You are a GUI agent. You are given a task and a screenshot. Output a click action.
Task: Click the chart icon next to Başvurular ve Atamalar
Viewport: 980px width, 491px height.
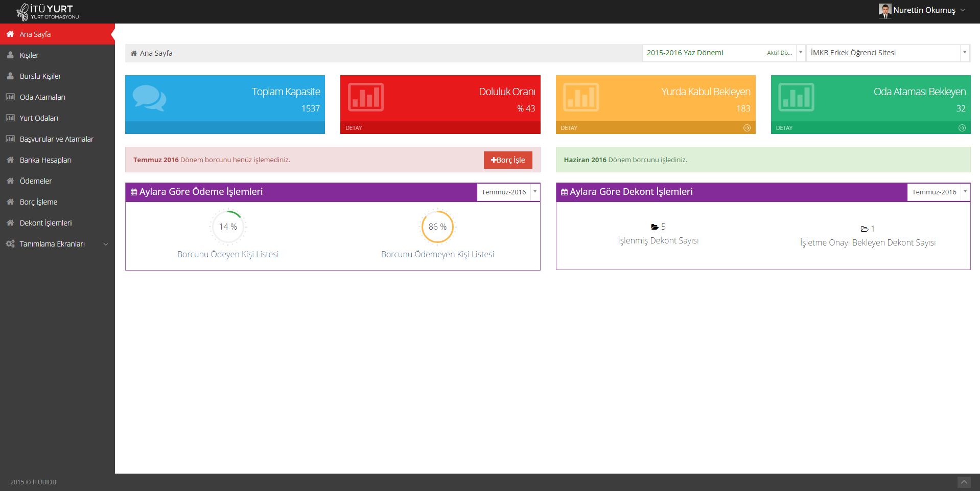[x=10, y=139]
